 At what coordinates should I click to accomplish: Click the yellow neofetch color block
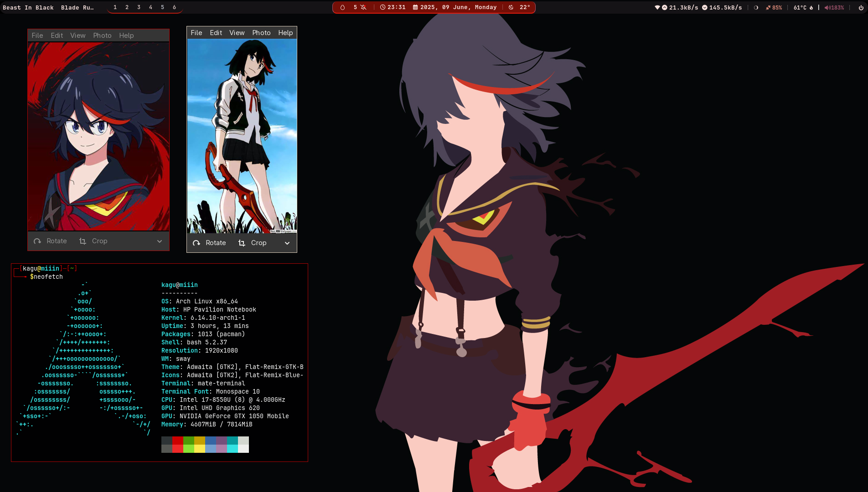(200, 449)
